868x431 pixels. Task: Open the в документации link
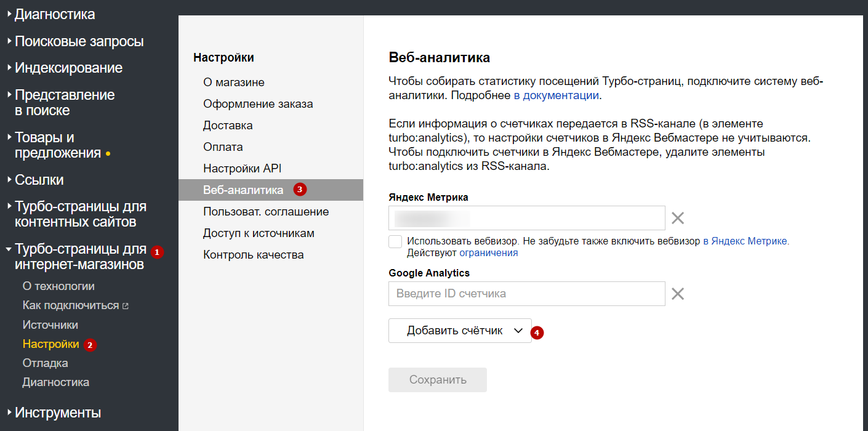pyautogui.click(x=556, y=95)
